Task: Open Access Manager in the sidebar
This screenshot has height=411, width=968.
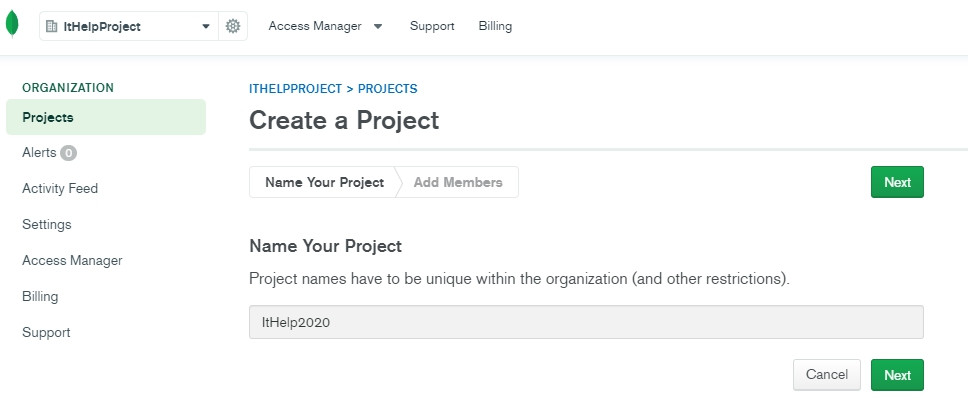Action: pyautogui.click(x=72, y=261)
